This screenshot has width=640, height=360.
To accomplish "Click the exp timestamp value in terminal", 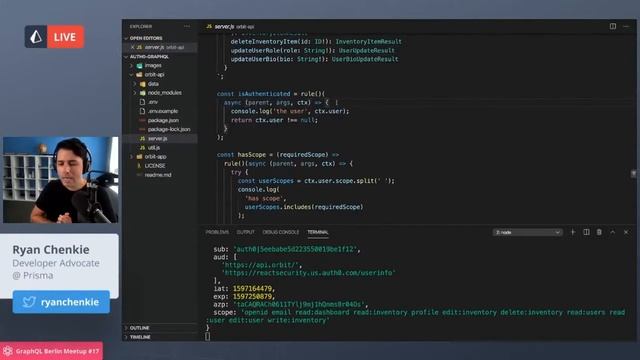I will click(252, 297).
